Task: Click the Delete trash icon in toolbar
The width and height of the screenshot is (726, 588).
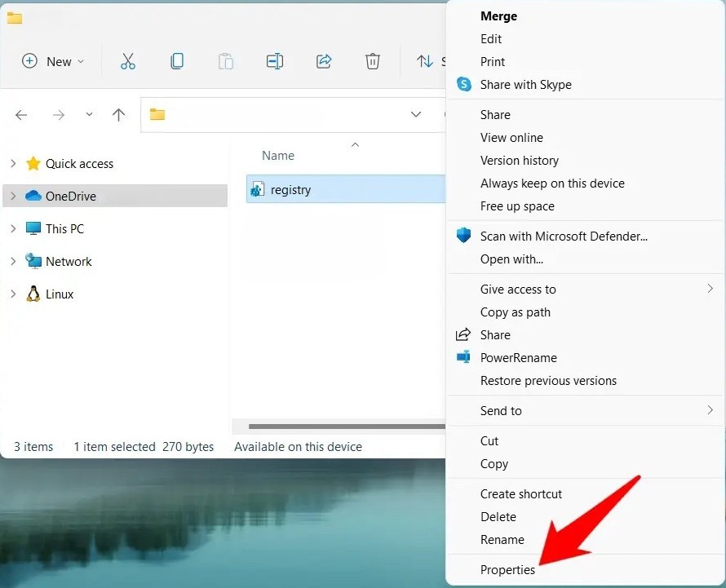Action: tap(372, 61)
